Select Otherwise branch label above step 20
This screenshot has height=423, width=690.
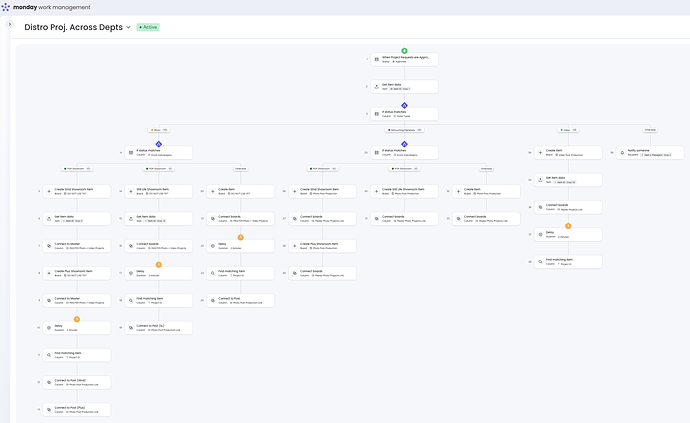pos(241,169)
